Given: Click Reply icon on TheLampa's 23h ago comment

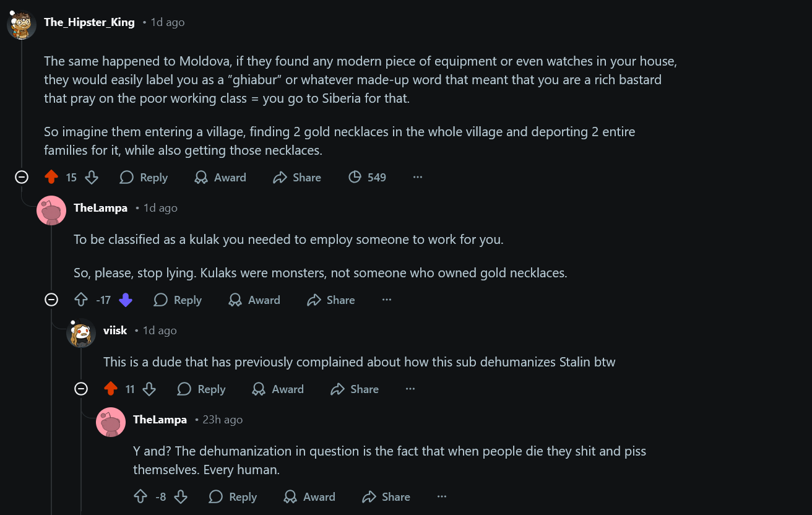Looking at the screenshot, I should click(x=216, y=497).
